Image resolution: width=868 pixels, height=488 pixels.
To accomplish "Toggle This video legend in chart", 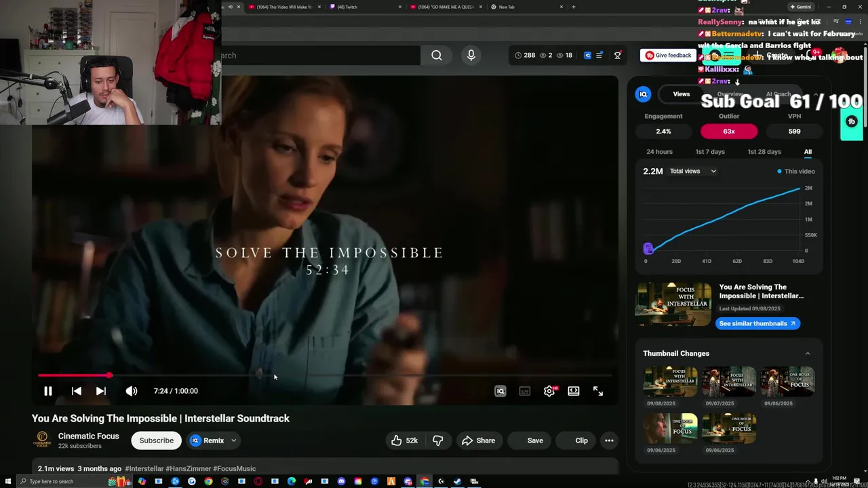I will point(796,171).
